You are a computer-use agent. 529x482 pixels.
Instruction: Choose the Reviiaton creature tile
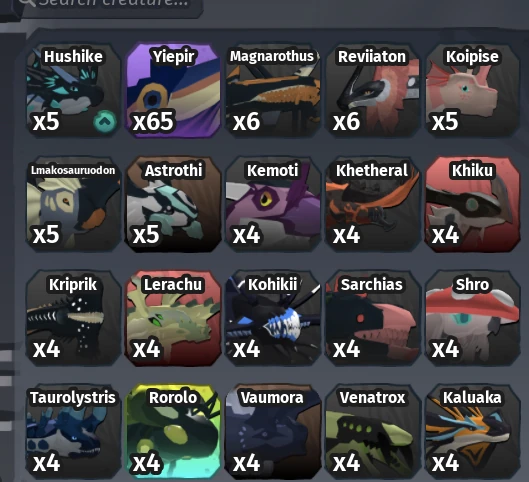point(372,90)
